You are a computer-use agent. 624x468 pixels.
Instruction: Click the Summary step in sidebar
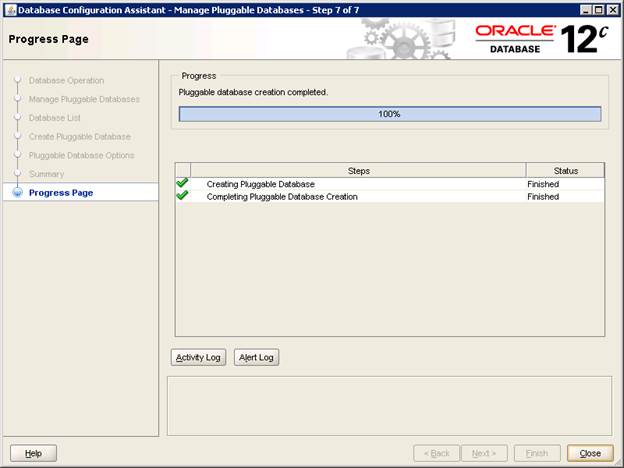tap(46, 174)
